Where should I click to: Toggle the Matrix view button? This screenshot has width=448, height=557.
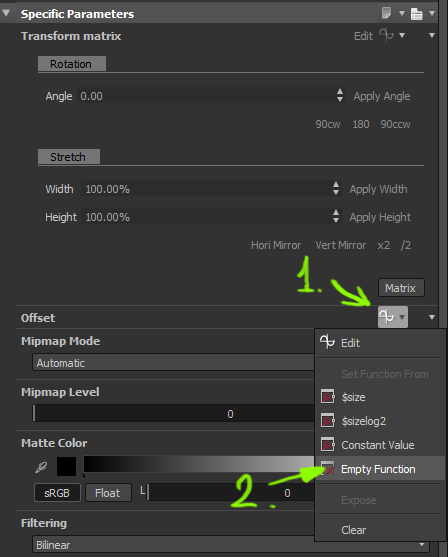tap(401, 288)
